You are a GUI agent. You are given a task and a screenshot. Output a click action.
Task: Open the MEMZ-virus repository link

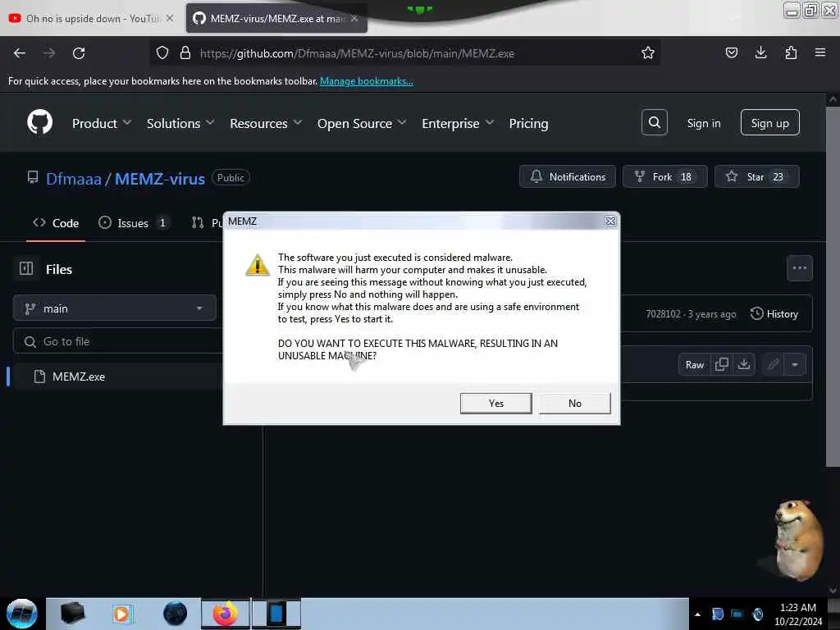click(160, 178)
